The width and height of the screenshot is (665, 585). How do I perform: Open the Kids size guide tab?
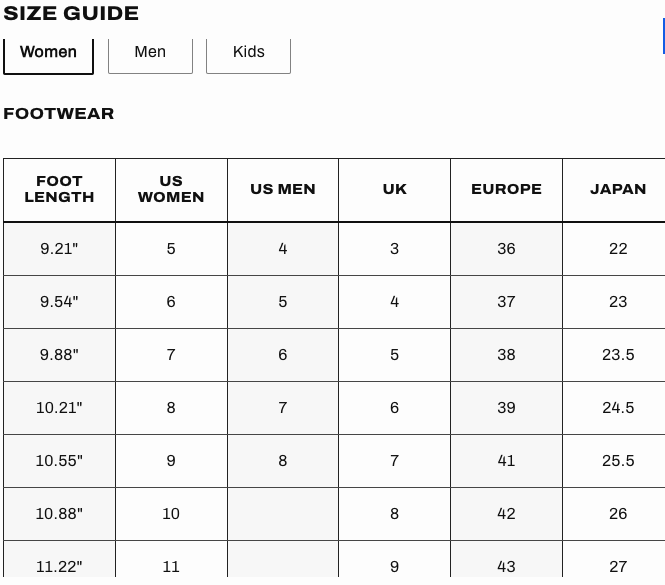[x=249, y=54]
